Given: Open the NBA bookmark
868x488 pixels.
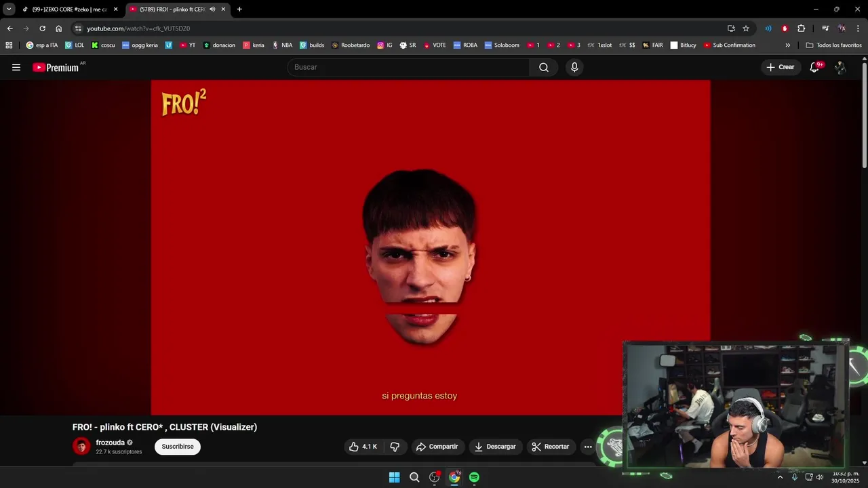Looking at the screenshot, I should coord(282,45).
